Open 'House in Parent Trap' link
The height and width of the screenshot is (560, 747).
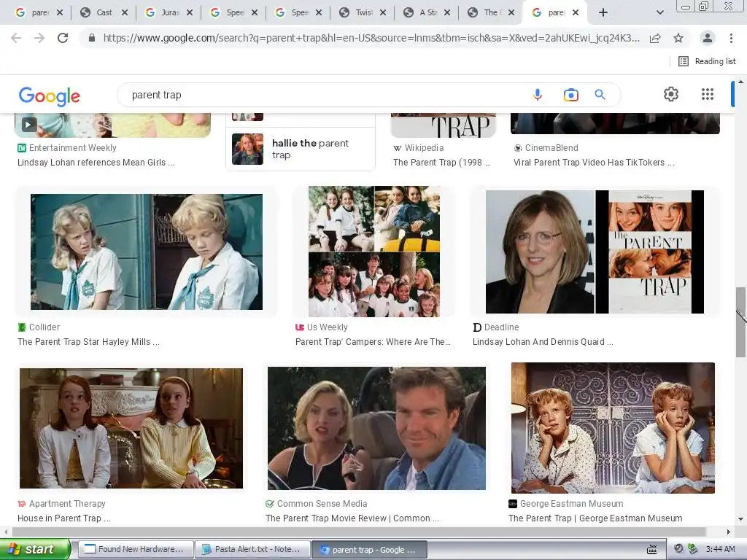click(x=64, y=518)
